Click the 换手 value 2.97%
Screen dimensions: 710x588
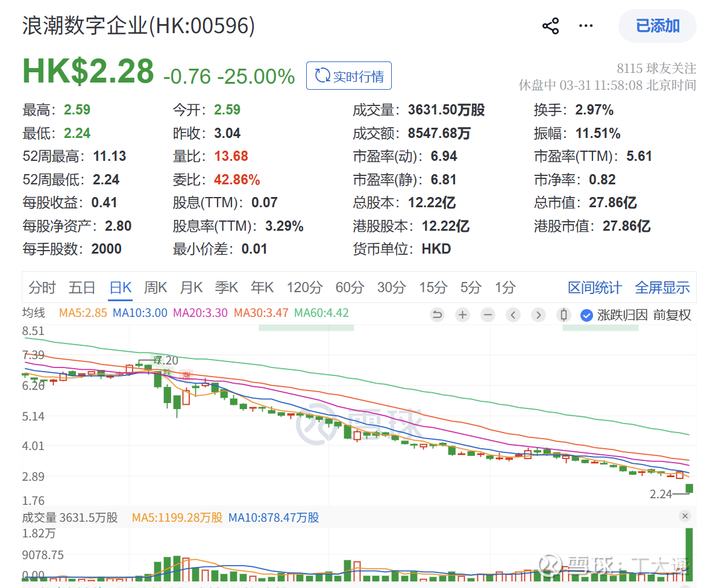point(594,110)
